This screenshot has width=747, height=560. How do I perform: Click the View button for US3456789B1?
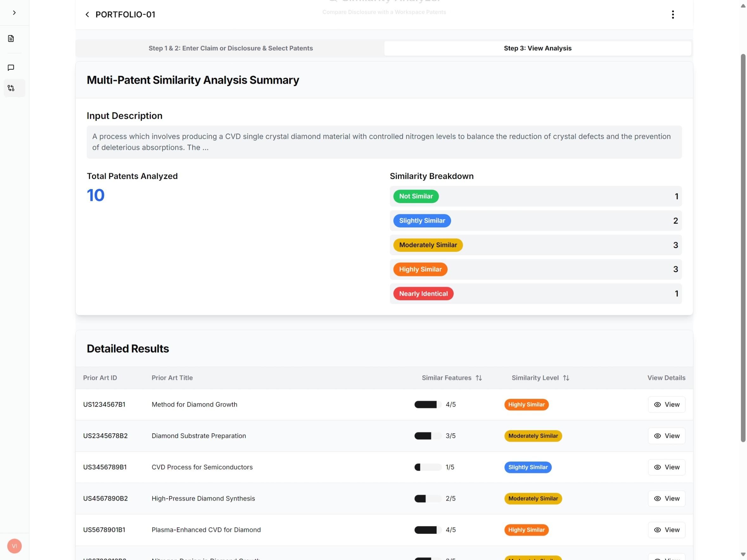[x=666, y=467]
